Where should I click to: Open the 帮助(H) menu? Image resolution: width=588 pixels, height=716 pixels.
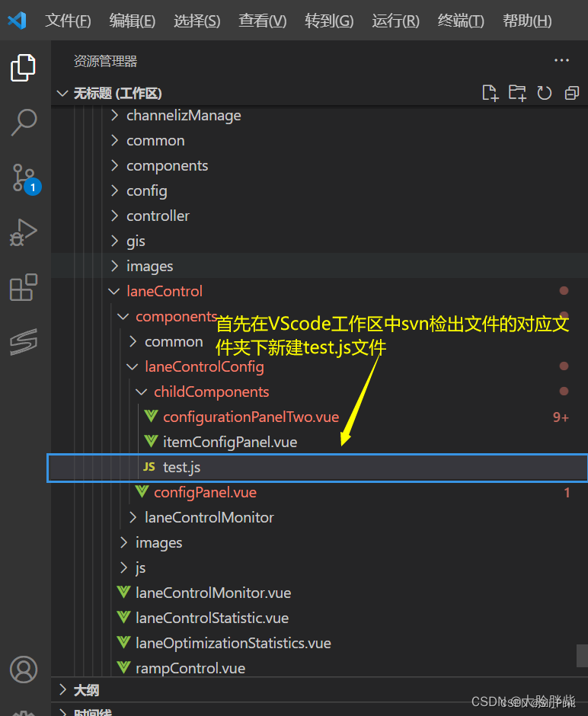pos(527,21)
